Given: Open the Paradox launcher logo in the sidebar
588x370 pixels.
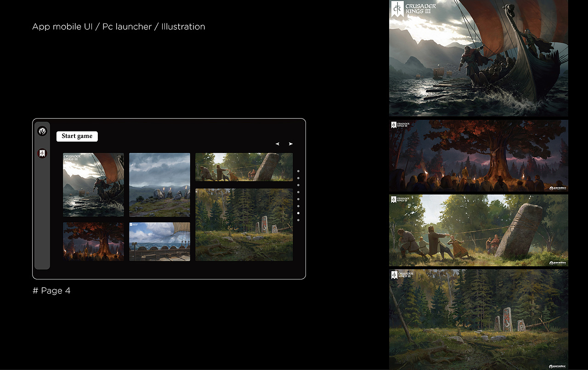Looking at the screenshot, I should (42, 131).
